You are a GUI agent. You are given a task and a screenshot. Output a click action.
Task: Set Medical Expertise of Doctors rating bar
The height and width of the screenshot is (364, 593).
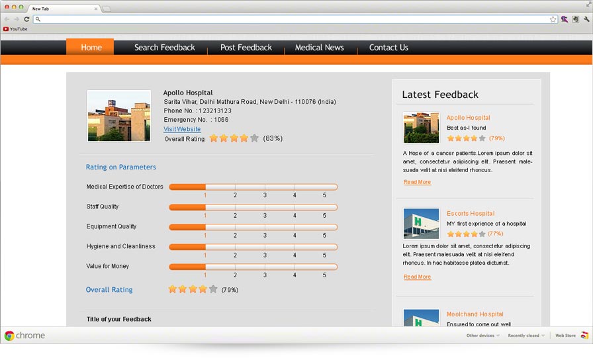tap(253, 187)
